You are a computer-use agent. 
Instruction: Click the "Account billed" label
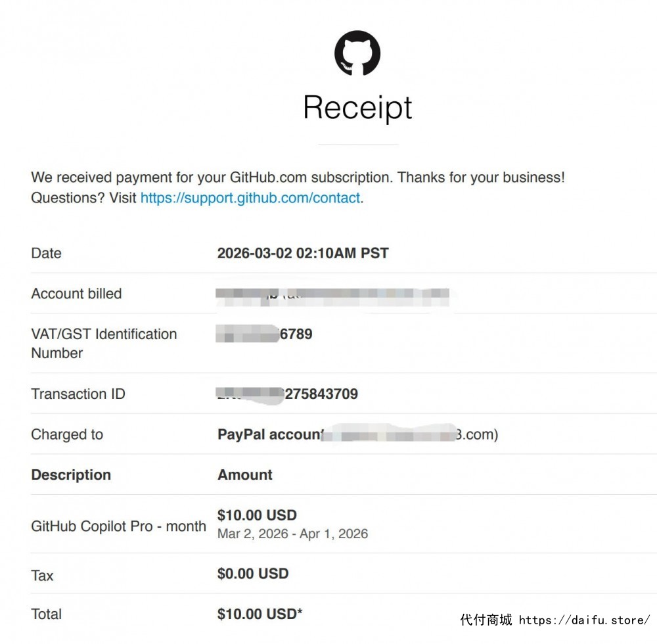pyautogui.click(x=76, y=294)
